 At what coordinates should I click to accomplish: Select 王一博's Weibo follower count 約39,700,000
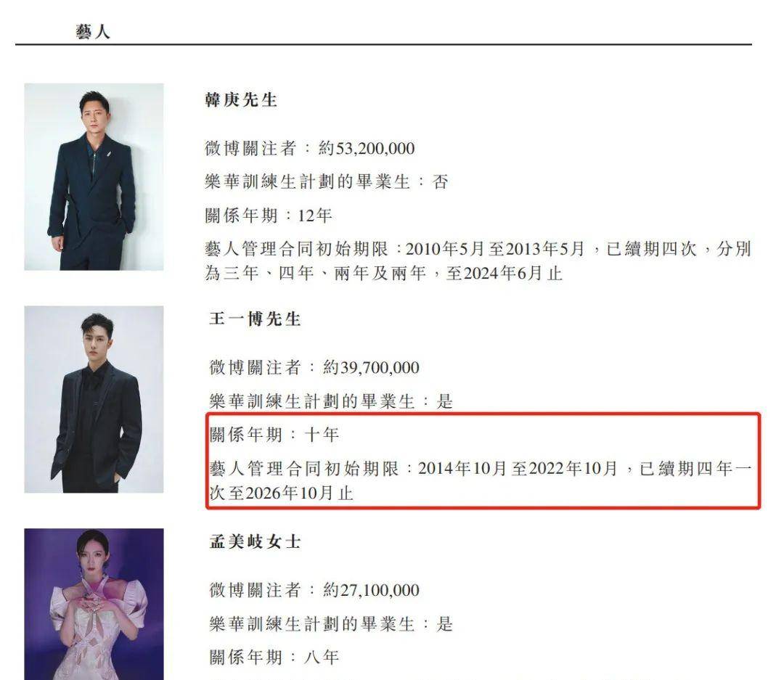tap(371, 367)
